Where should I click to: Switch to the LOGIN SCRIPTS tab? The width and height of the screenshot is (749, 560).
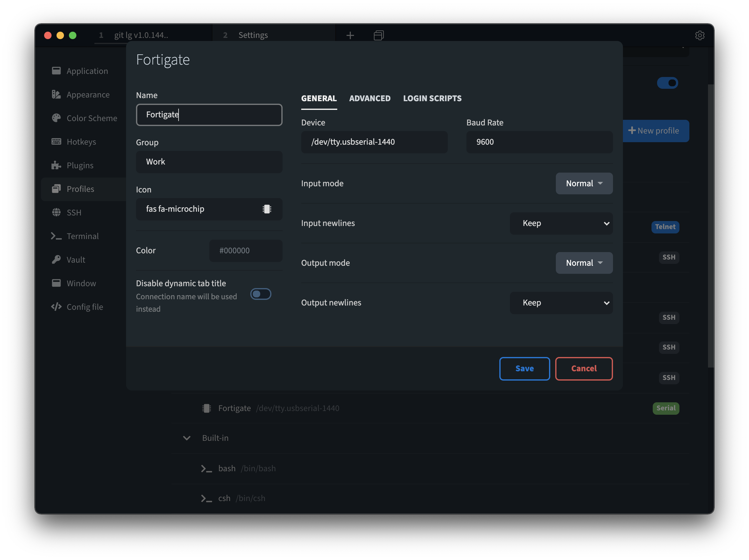click(x=432, y=98)
